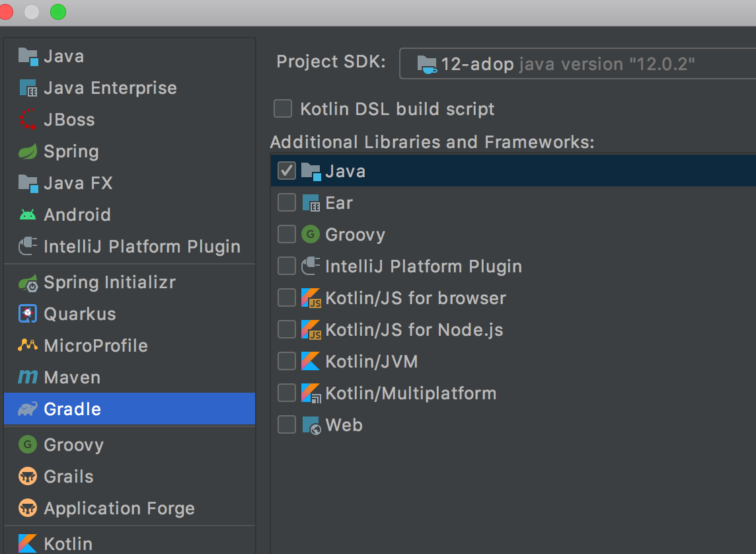Click the Ear framework icon

pyautogui.click(x=311, y=203)
